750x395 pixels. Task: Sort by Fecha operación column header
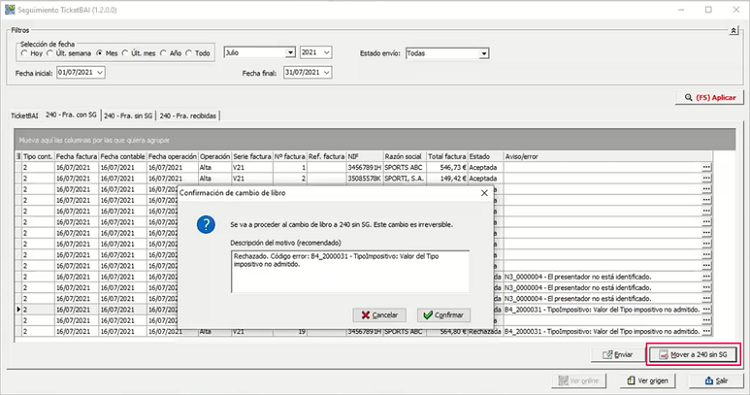click(x=172, y=156)
